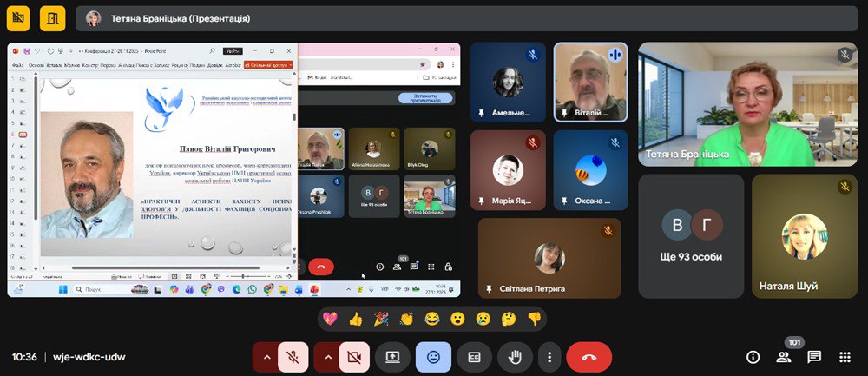React with the thumbs down emoji
This screenshot has height=376, width=868.
point(534,319)
